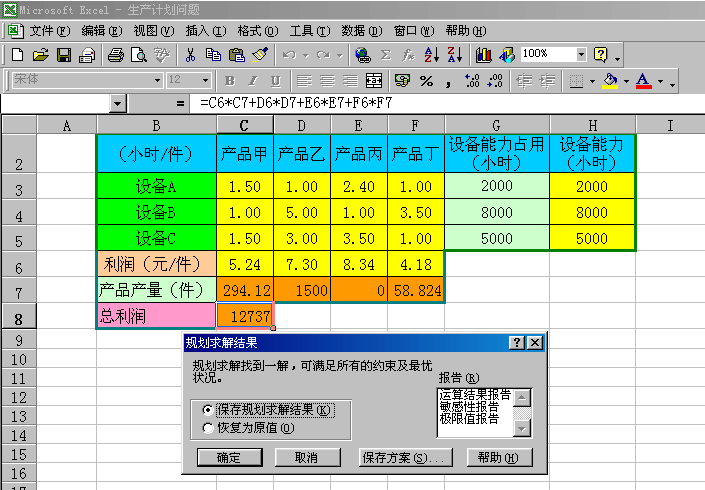Expand the Name Box dropdown arrow
Viewport: 705px width, 490px height.
click(117, 104)
